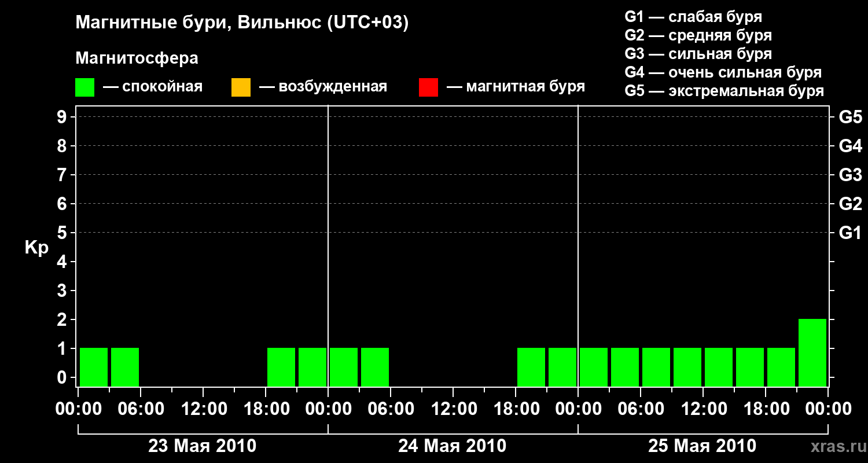Click 'G1 — слабая буря' legend line

point(693,17)
